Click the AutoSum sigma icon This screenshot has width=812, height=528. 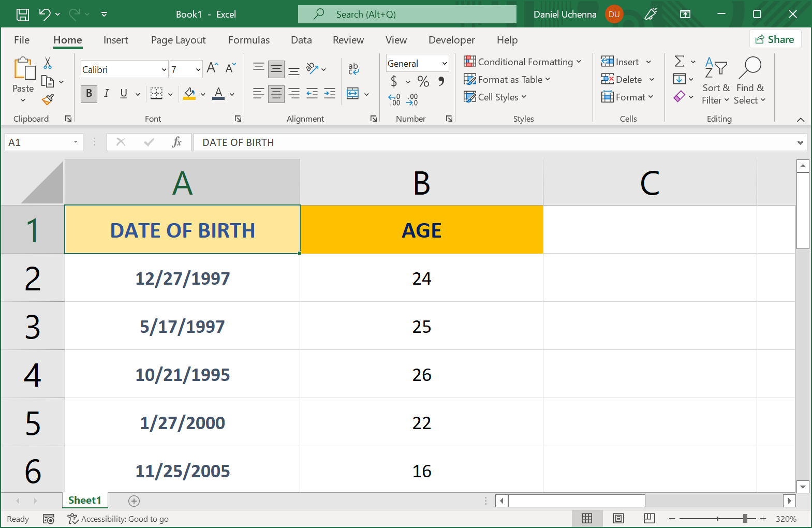(x=680, y=62)
